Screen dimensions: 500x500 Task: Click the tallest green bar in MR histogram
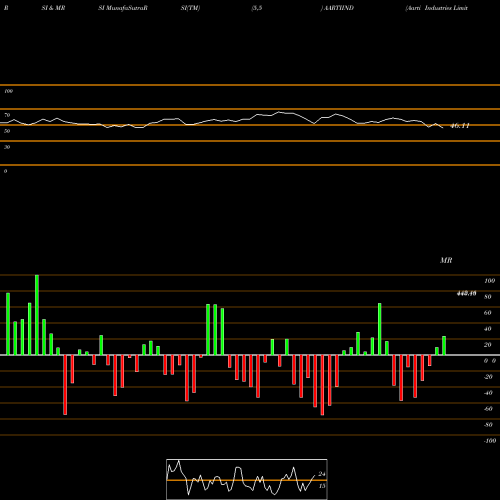(37, 315)
